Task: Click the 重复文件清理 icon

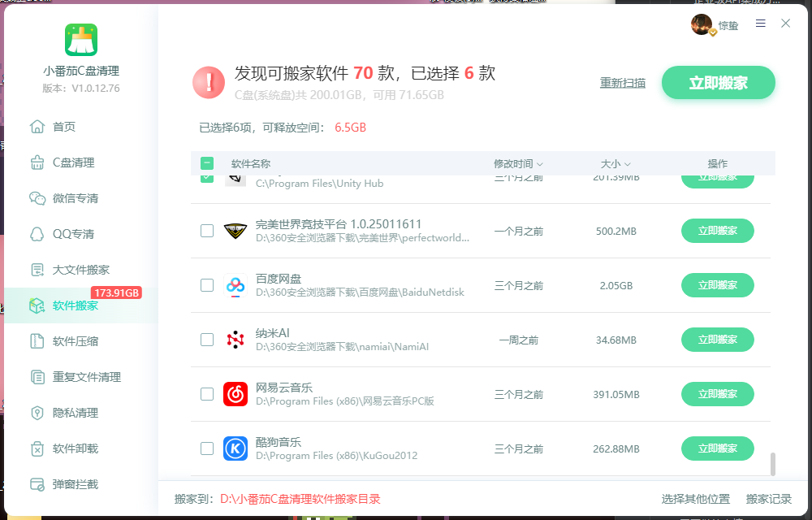Action: [x=37, y=376]
